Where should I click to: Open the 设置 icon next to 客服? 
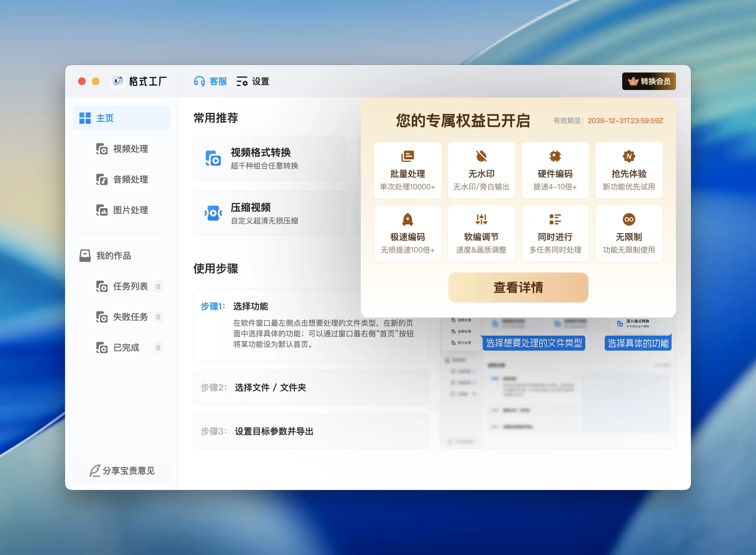pyautogui.click(x=242, y=81)
